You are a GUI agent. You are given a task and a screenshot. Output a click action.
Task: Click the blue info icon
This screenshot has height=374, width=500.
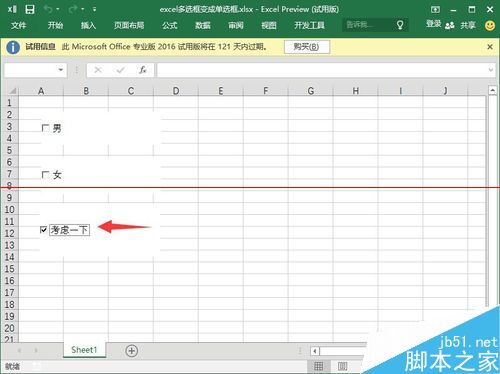(13, 47)
